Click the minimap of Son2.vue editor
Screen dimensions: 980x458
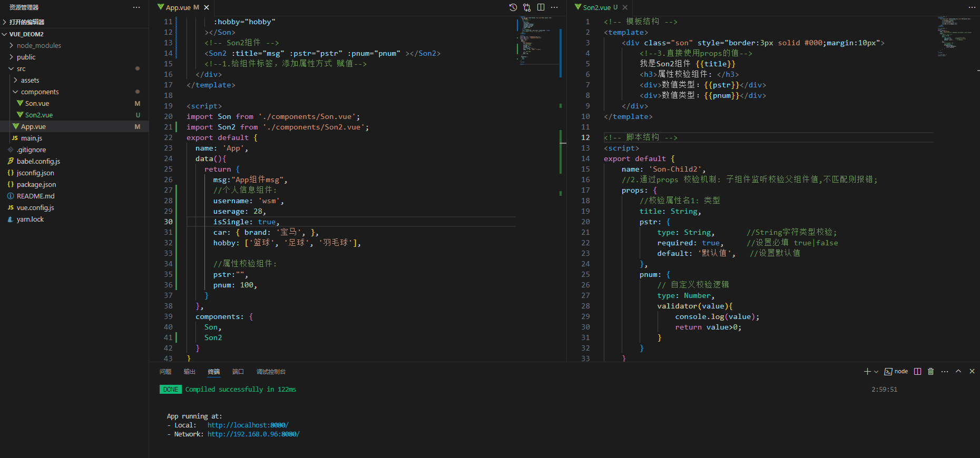pos(955,36)
